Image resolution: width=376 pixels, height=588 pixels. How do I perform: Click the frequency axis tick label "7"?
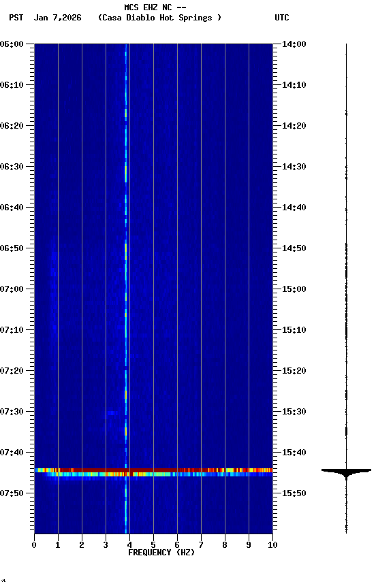point(201,545)
